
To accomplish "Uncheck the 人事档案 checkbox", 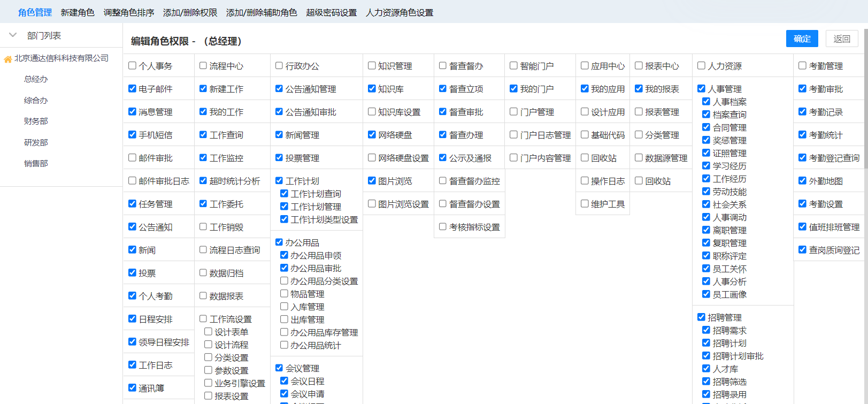I will [x=706, y=102].
